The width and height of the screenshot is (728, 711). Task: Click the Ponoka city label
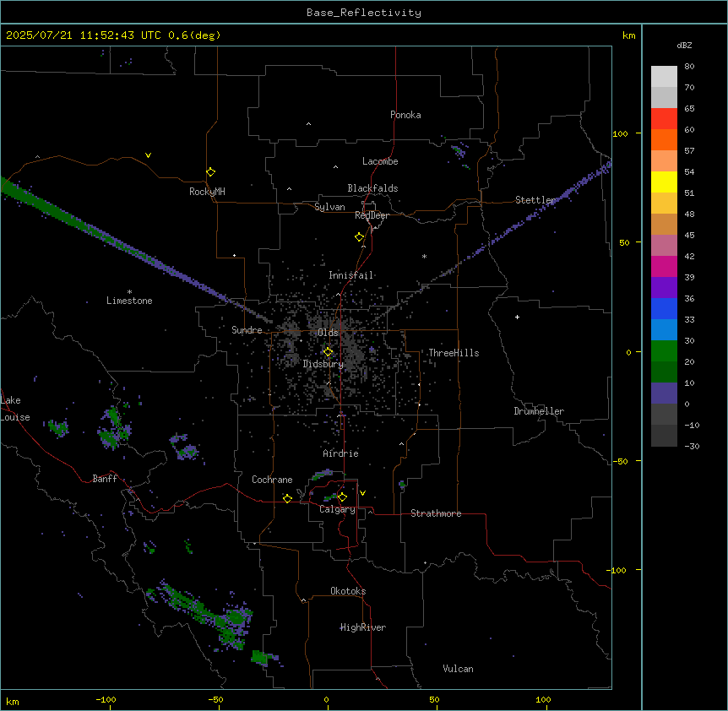[x=405, y=115]
